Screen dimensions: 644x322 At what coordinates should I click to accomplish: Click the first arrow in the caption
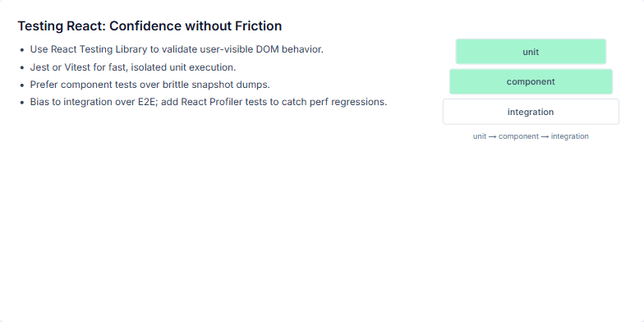click(493, 136)
